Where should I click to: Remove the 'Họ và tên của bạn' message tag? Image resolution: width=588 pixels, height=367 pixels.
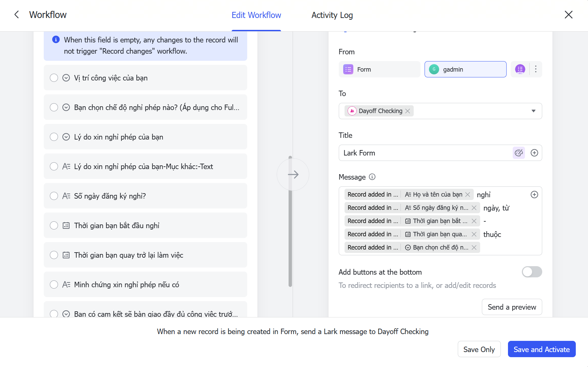point(468,195)
